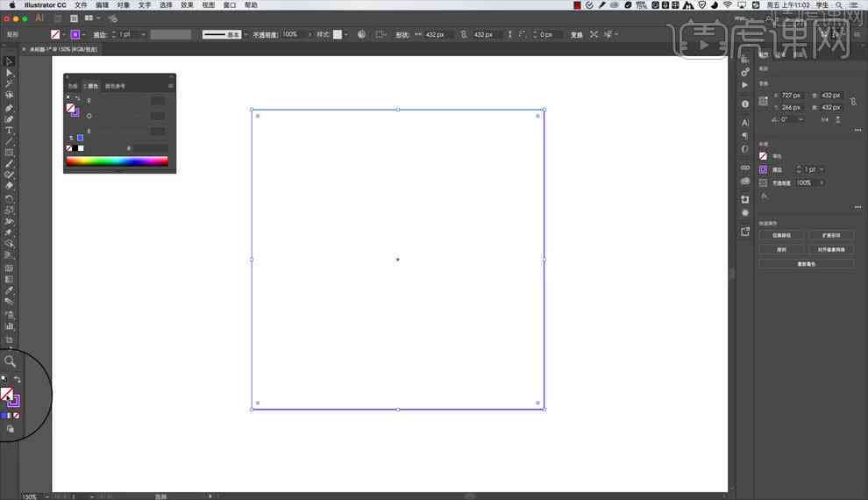
Task: Expand more transform options in Properties panel
Action: (x=857, y=130)
